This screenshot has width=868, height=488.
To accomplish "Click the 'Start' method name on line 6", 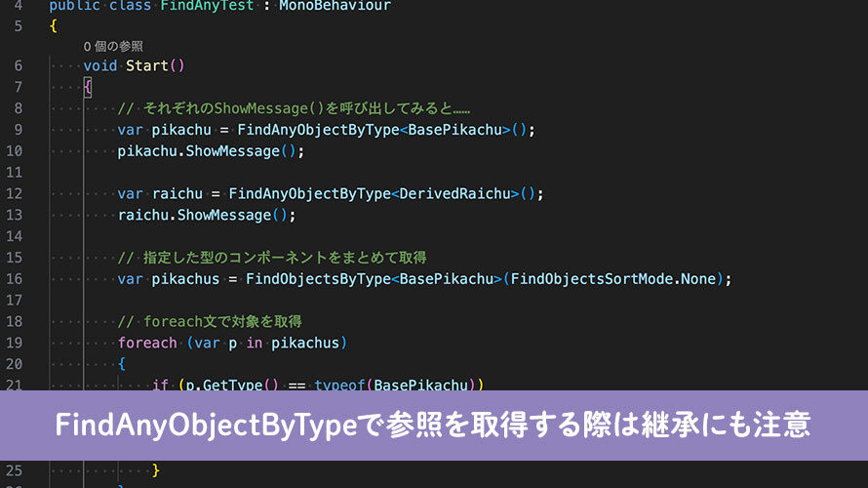I will 146,66.
